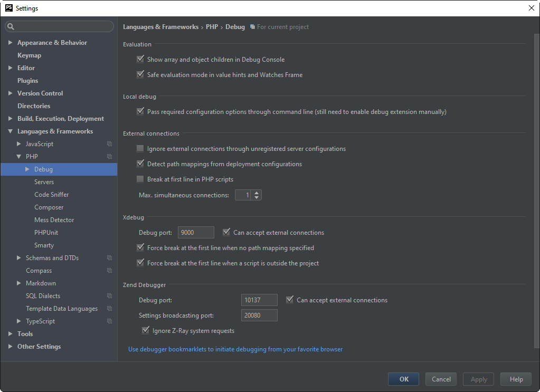Click the project icon next to Compass
The width and height of the screenshot is (540, 392).
[110, 271]
